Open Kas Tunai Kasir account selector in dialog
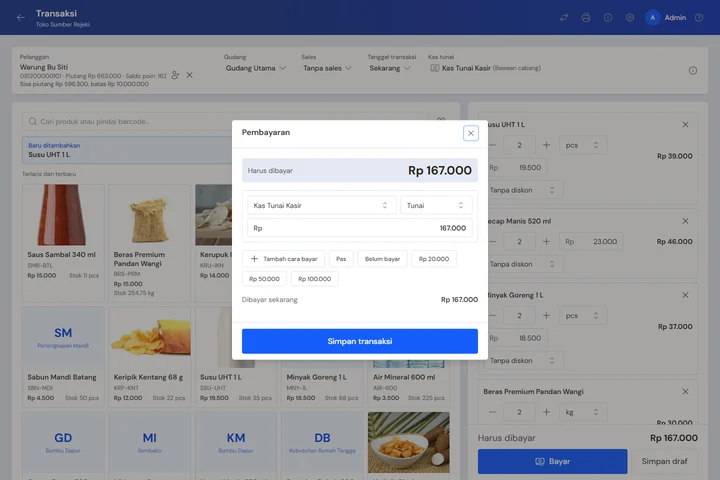 [321, 205]
